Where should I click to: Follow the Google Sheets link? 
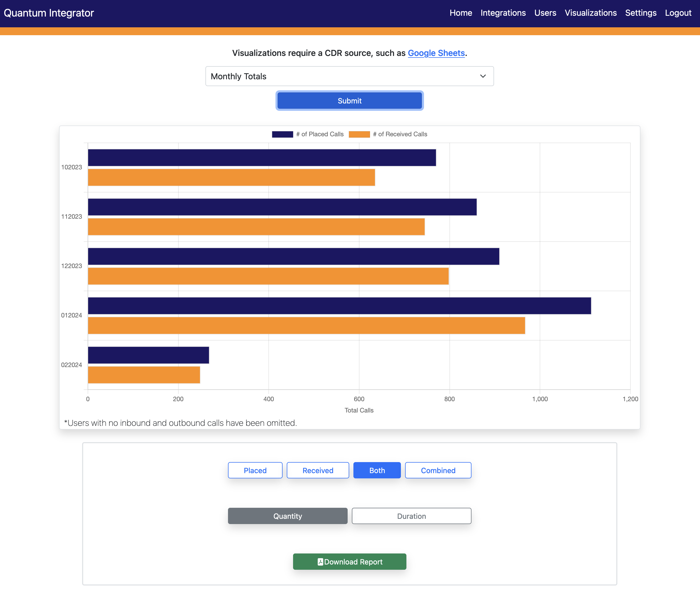(x=436, y=53)
